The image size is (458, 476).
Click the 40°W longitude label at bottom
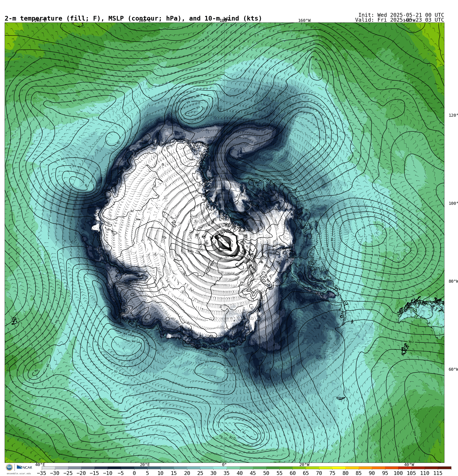409,465
